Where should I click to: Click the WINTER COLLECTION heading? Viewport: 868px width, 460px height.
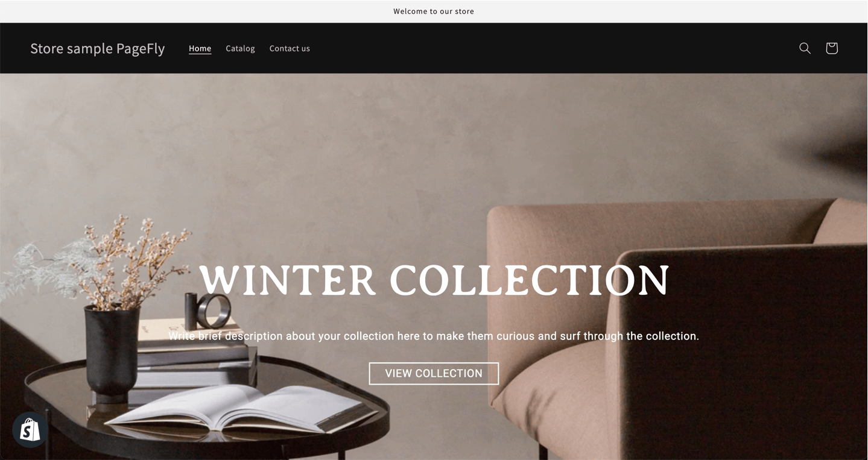tap(434, 280)
